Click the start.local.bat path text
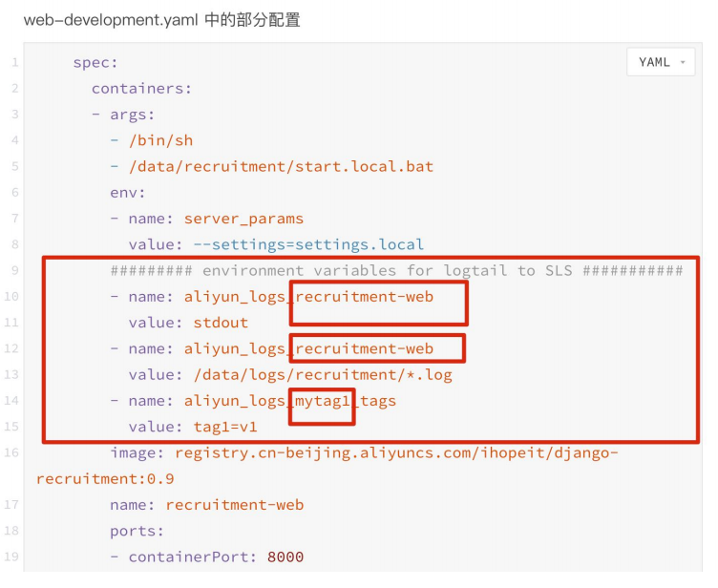Screen dimensions: 718x588 pyautogui.click(x=281, y=166)
